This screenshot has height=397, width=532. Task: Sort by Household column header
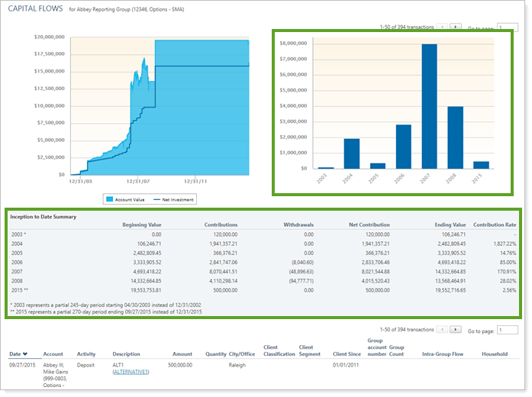point(495,354)
